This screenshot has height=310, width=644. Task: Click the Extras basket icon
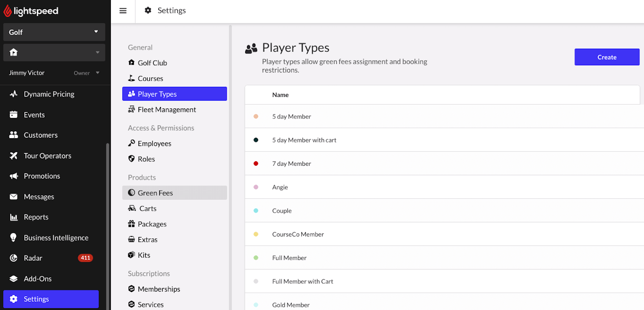click(x=132, y=240)
